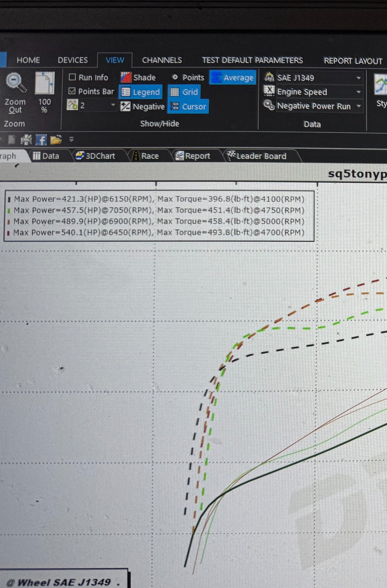Screen dimensions: 387x588
Task: Show Points on the graph
Action: [x=188, y=78]
